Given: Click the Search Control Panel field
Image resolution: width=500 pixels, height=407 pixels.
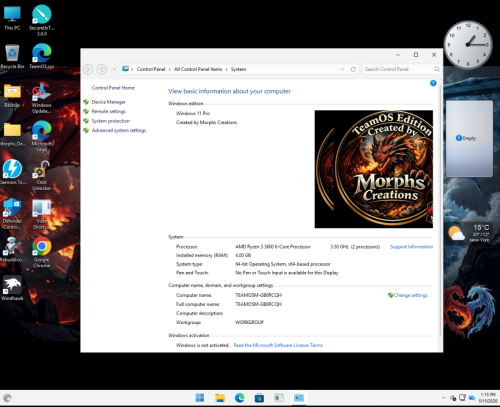Looking at the screenshot, I should pos(401,69).
